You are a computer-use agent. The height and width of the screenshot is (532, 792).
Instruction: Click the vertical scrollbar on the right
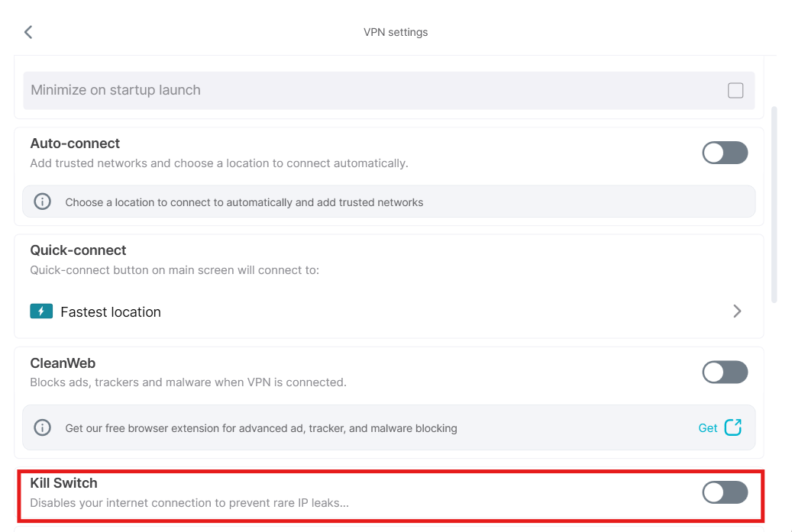775,205
